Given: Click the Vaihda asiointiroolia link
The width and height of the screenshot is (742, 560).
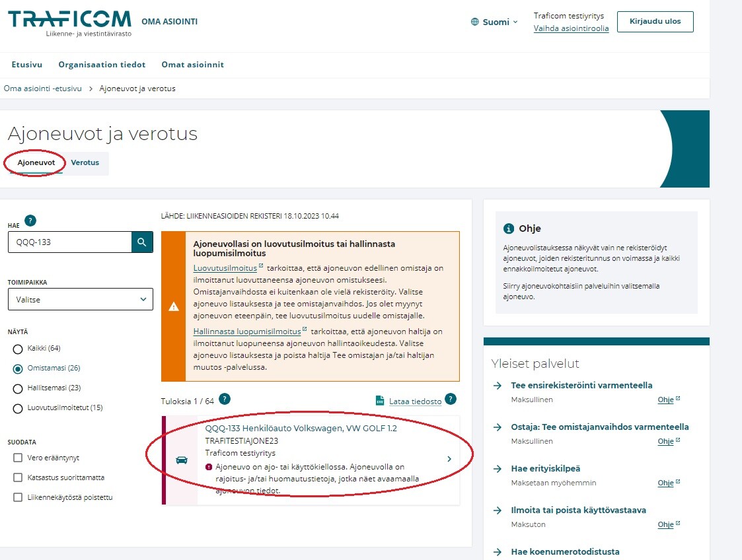Looking at the screenshot, I should [x=571, y=28].
